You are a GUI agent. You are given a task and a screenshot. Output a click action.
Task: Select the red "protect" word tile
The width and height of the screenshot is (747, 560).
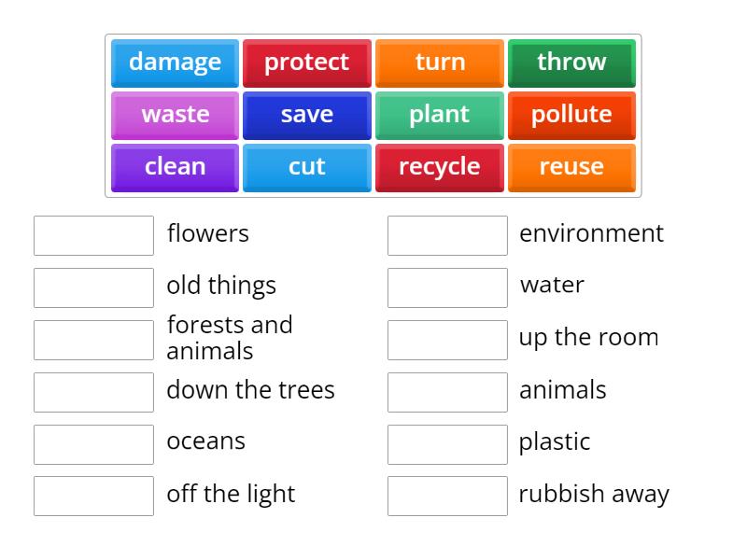tap(307, 63)
